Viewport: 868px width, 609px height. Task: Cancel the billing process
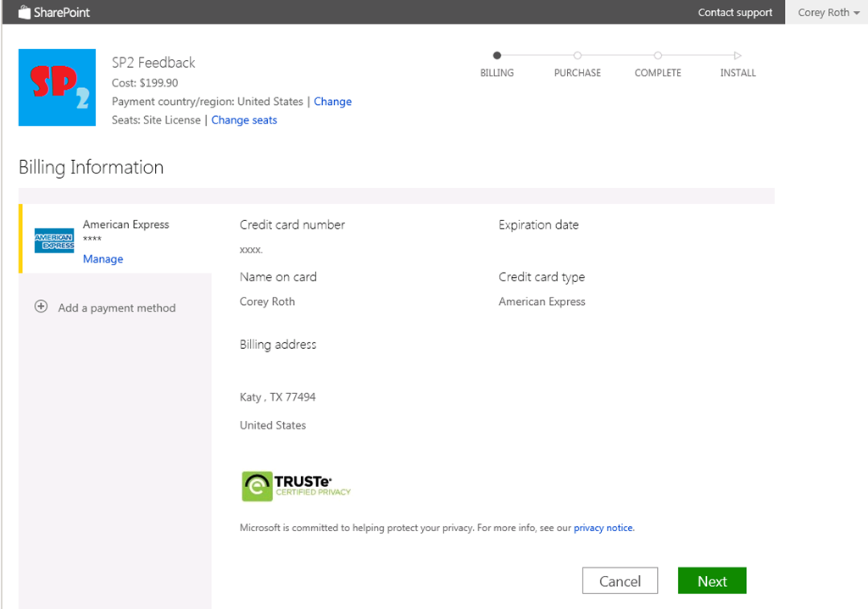click(620, 581)
